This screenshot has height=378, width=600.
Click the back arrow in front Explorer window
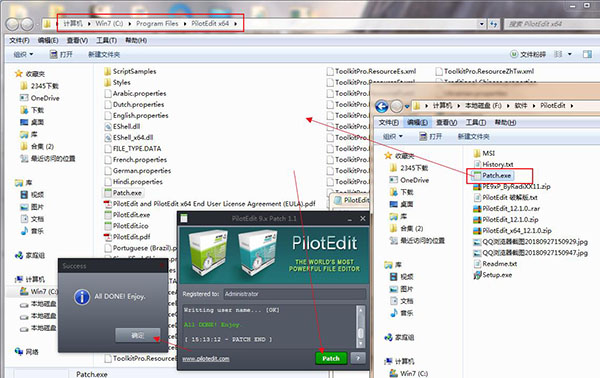[382, 106]
